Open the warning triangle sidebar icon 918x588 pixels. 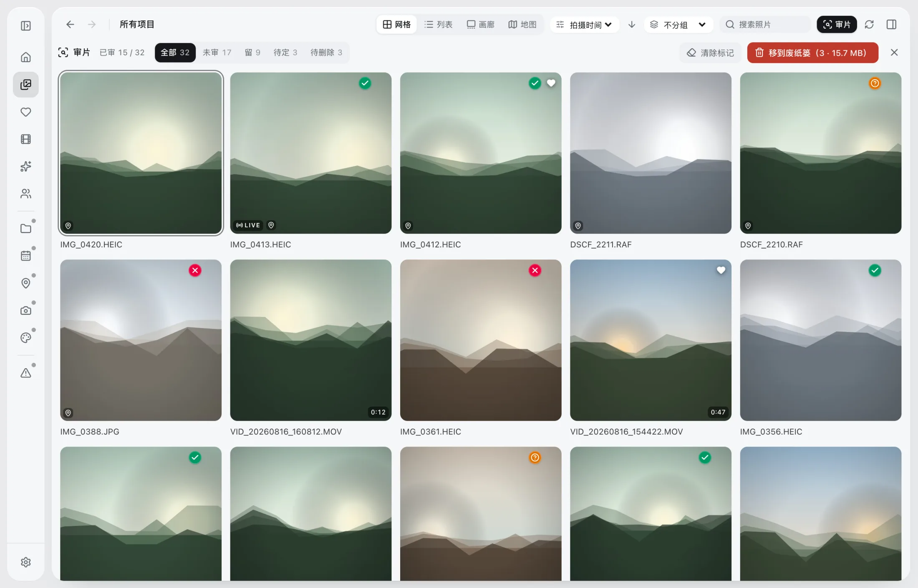pyautogui.click(x=26, y=373)
